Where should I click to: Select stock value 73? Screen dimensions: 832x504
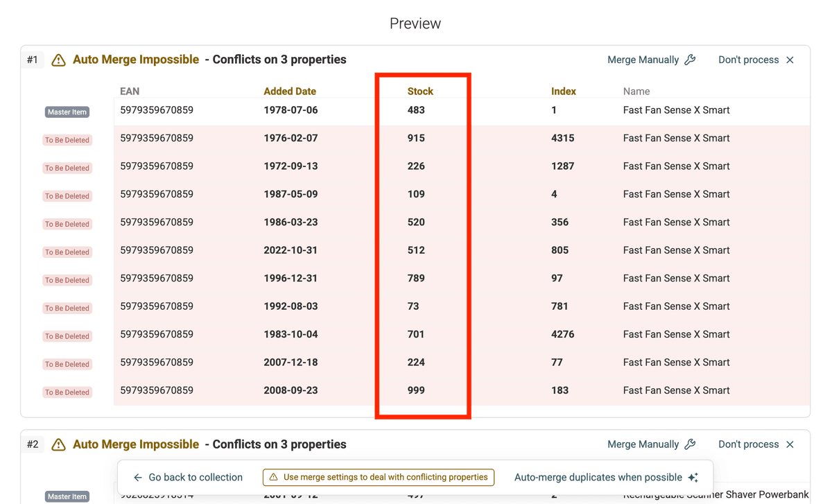pyautogui.click(x=413, y=306)
